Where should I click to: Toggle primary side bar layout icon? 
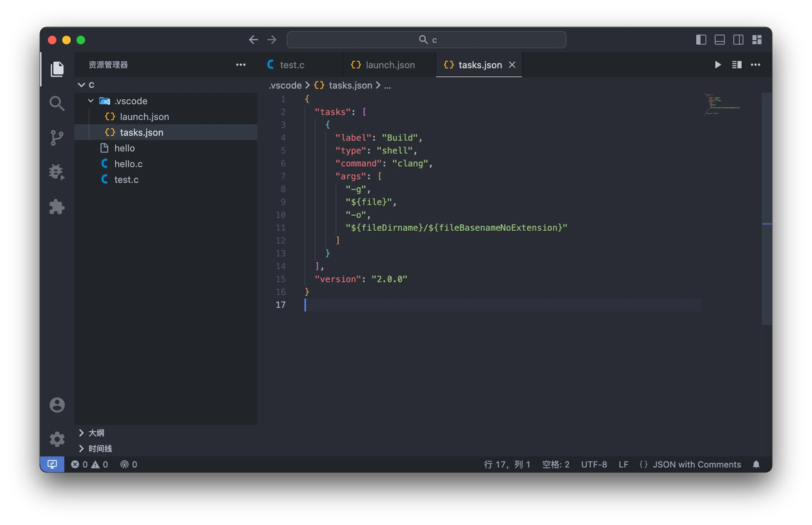701,39
